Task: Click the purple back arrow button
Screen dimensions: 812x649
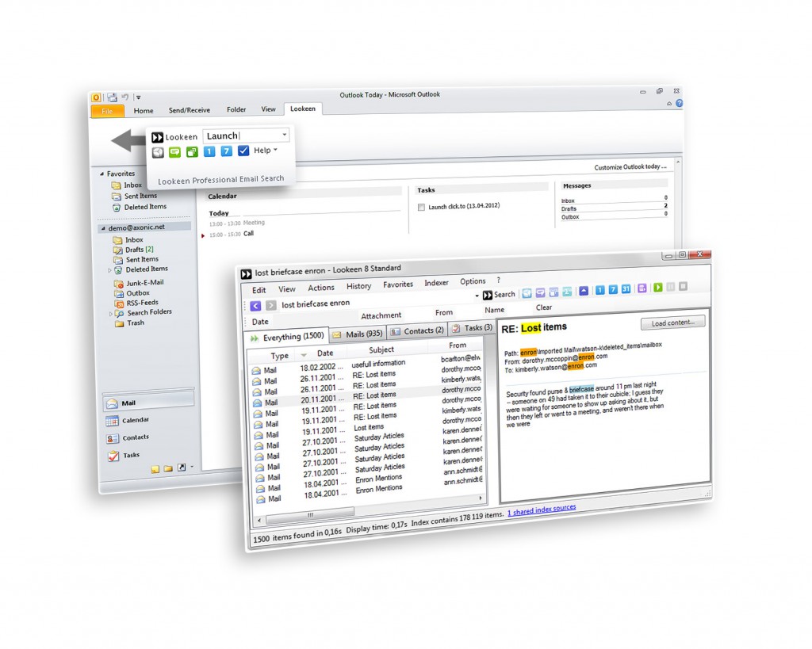Action: [255, 305]
